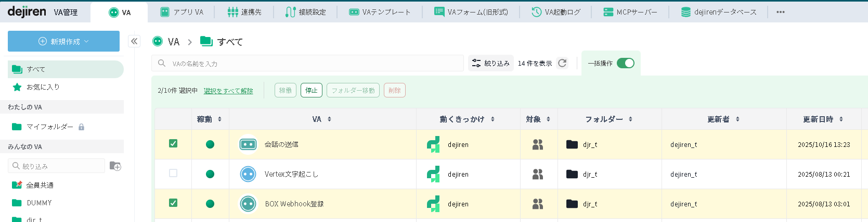This screenshot has width=868, height=222.
Task: Click the お気に入り star icon
Action: (17, 87)
